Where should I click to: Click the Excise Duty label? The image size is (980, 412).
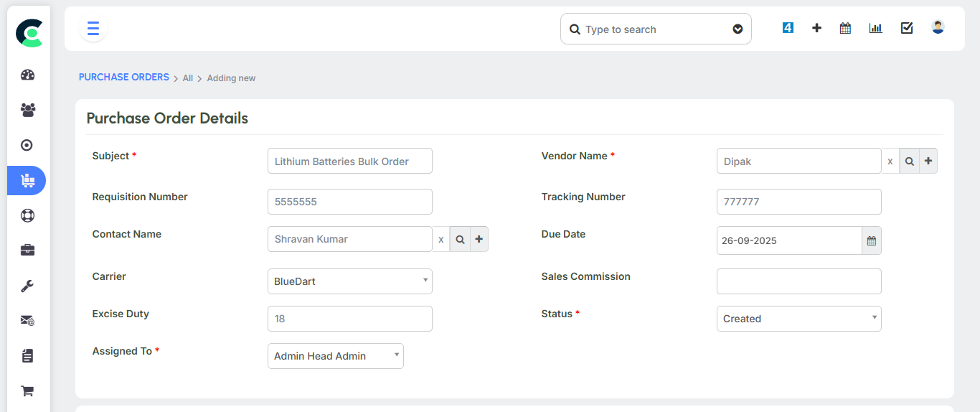(121, 314)
